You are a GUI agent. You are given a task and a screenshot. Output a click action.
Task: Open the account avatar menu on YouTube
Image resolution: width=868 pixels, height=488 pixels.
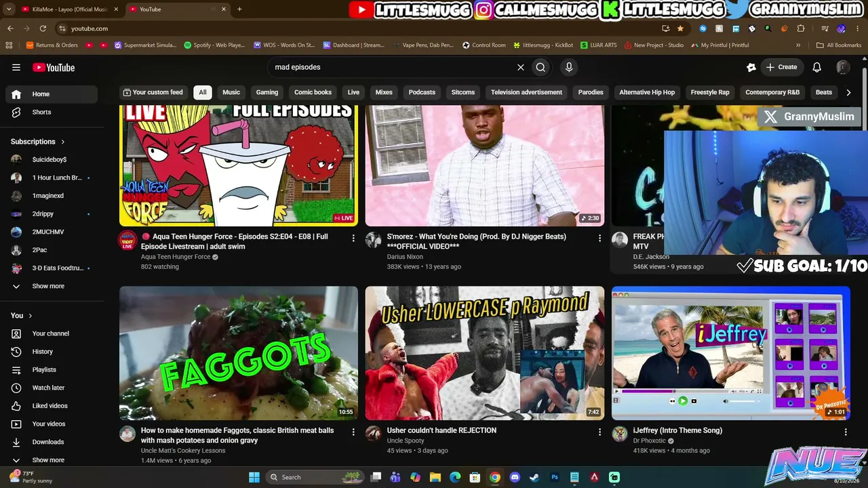[x=843, y=67]
